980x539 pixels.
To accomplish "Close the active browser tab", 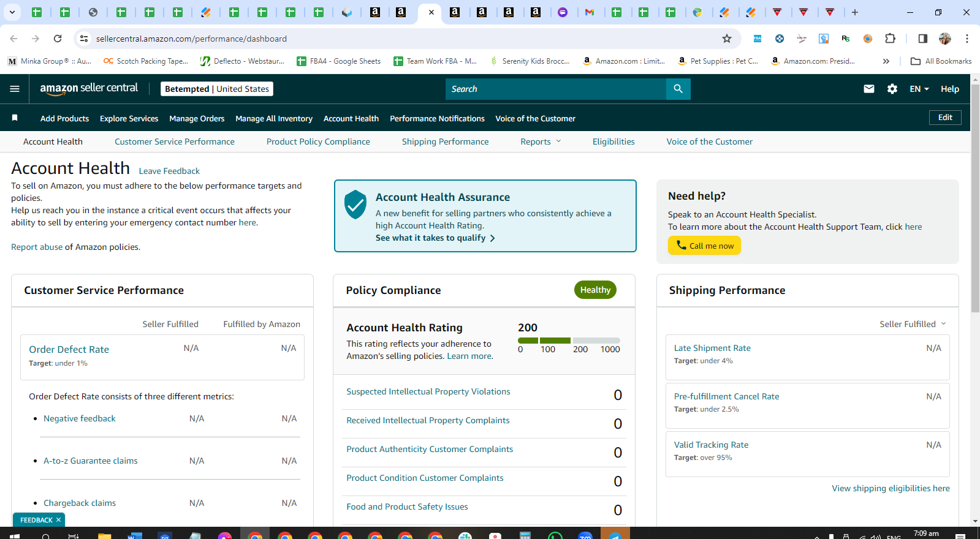I will coord(431,12).
